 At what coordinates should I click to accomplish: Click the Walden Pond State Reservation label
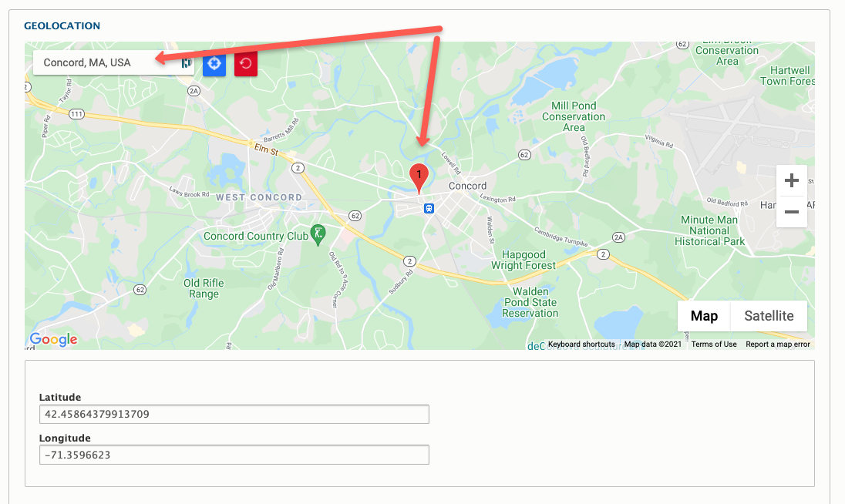pos(530,302)
